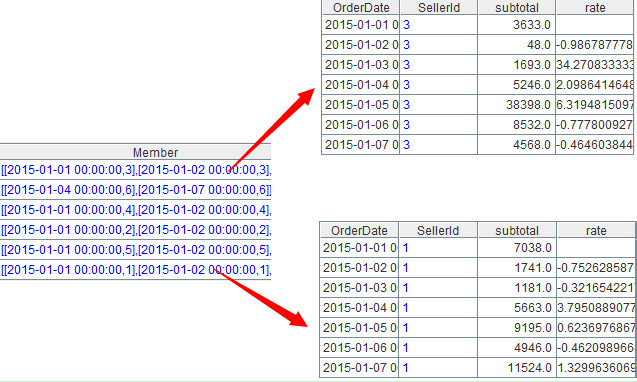Select subtotal cell 7038.0
The height and width of the screenshot is (382, 637).
pyautogui.click(x=517, y=248)
